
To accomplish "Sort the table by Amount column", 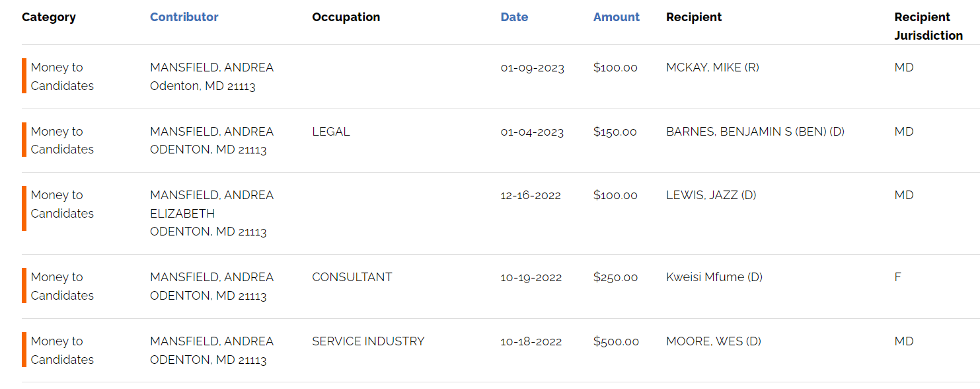I will [x=616, y=17].
